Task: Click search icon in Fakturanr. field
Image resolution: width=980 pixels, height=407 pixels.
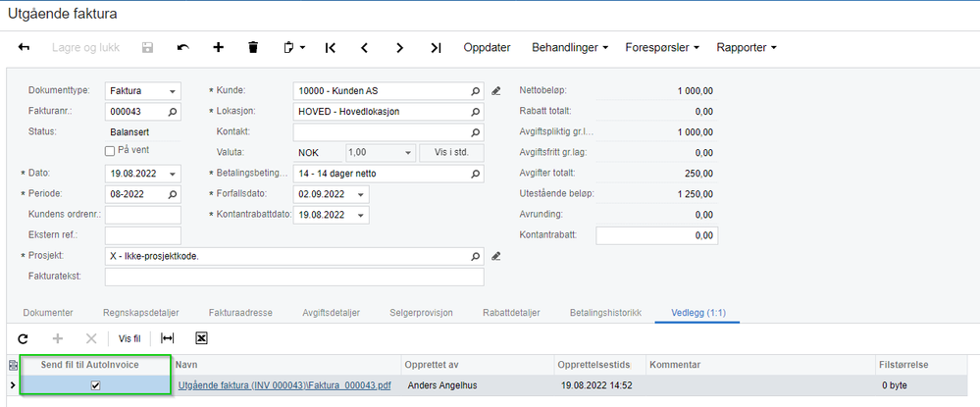Action: 173,112
